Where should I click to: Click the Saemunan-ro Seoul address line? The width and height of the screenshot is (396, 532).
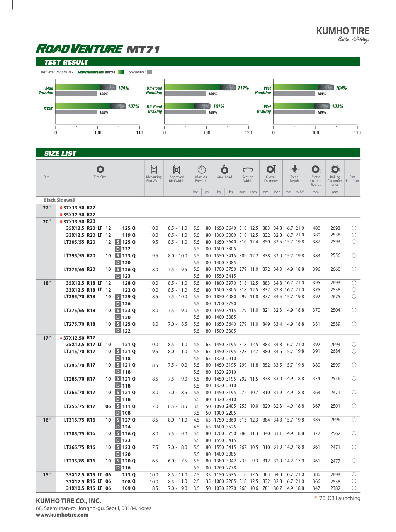(x=94, y=508)
